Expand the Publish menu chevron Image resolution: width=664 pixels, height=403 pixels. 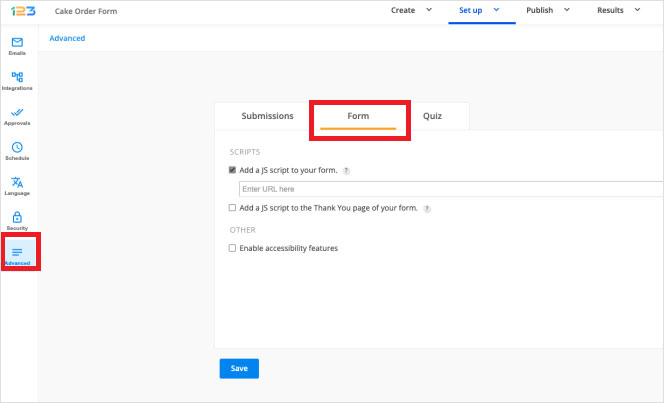(x=567, y=10)
